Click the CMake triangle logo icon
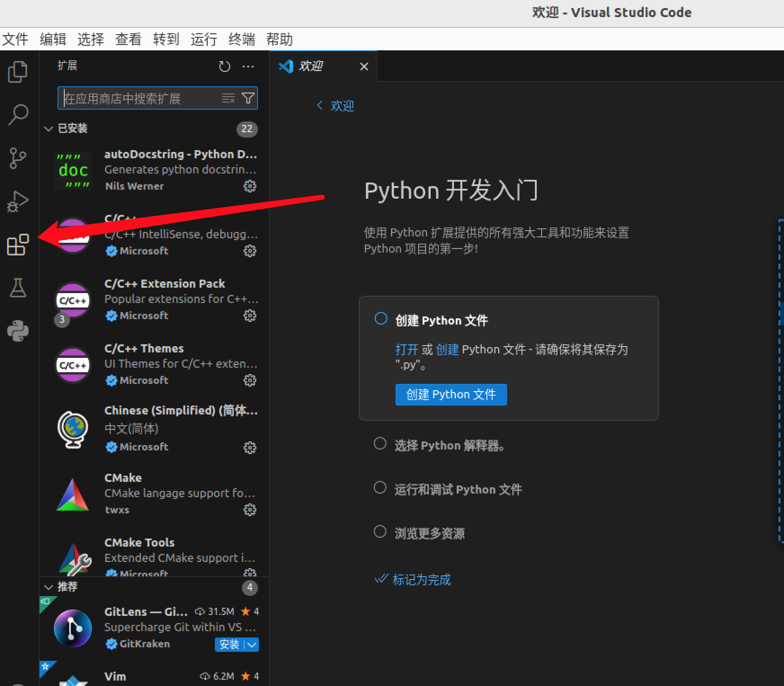The image size is (784, 686). point(73,494)
